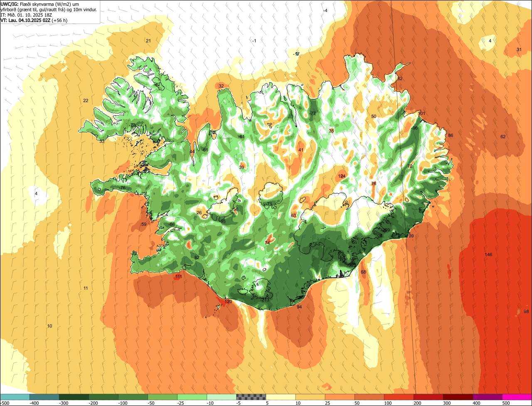Click the 400 legend scale label
The image size is (532, 406).
pos(476,403)
